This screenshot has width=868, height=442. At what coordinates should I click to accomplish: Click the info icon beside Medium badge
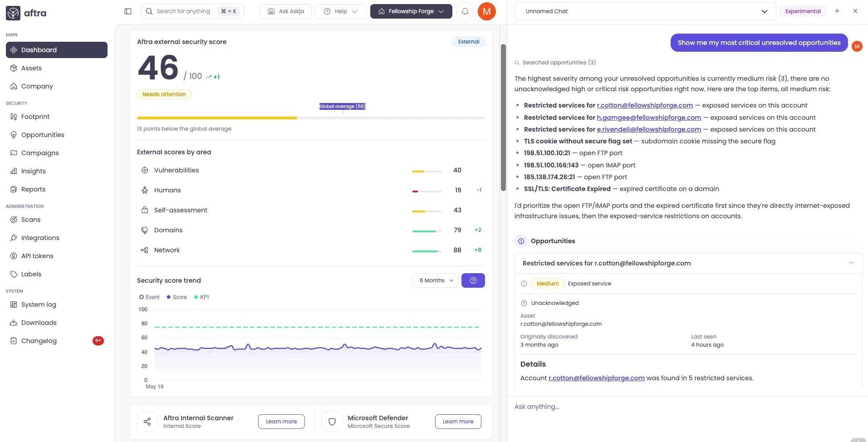click(524, 284)
